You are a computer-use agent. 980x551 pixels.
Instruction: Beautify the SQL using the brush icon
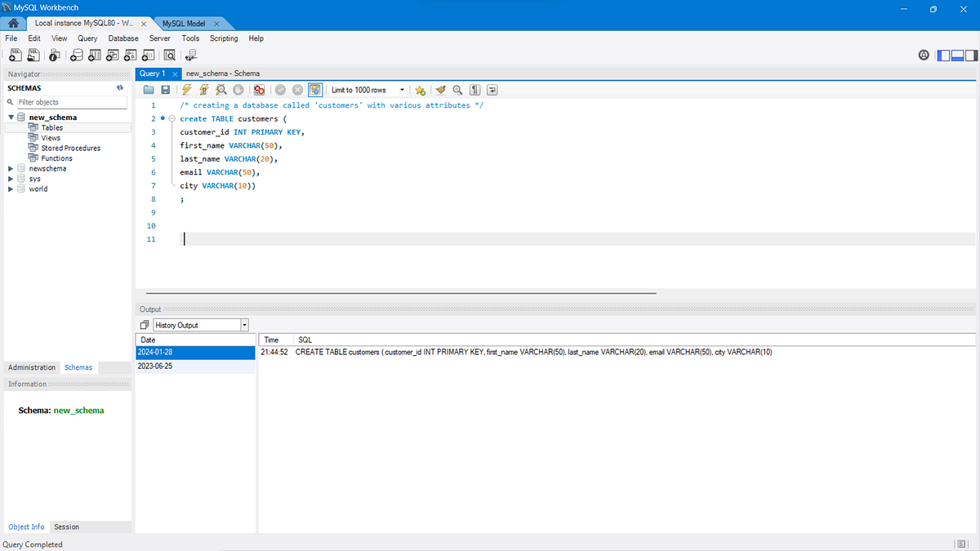(440, 90)
